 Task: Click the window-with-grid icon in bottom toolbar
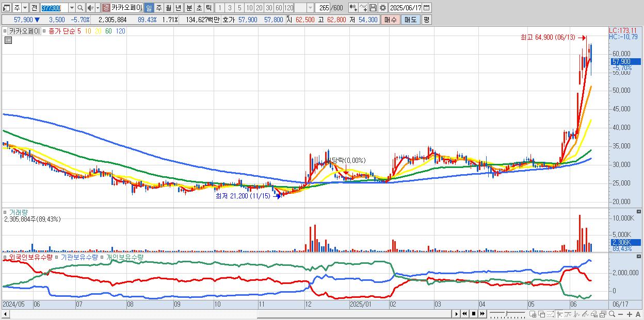(x=533, y=314)
